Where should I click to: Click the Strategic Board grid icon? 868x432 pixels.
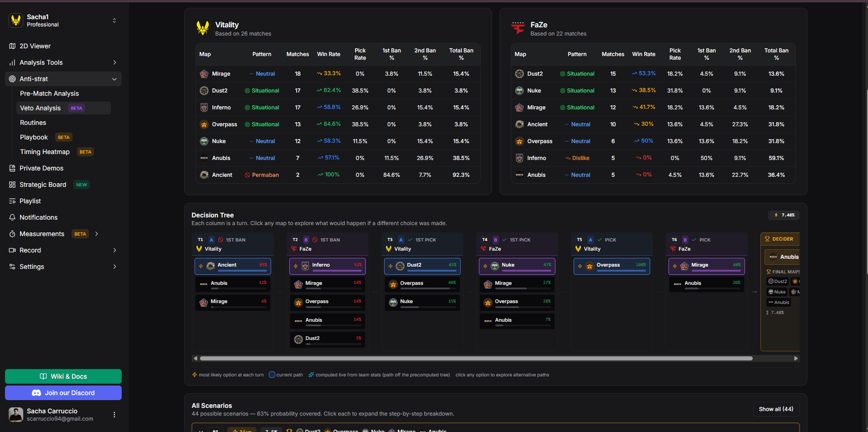click(12, 185)
